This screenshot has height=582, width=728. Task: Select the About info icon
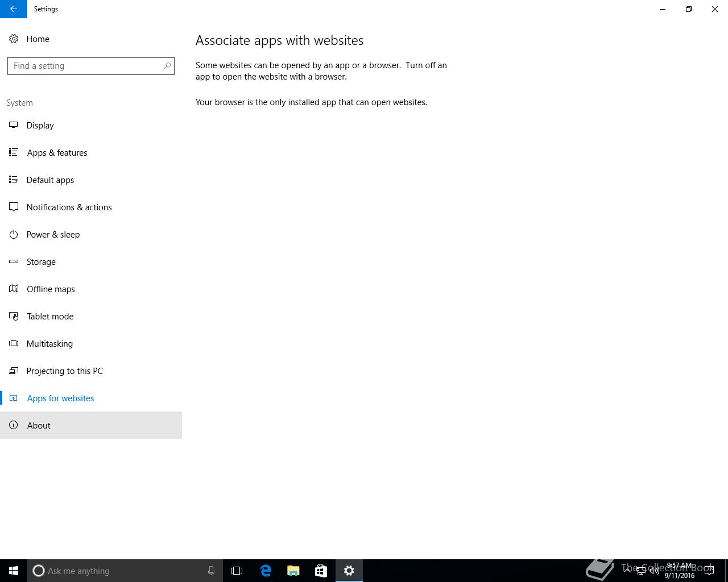click(14, 425)
